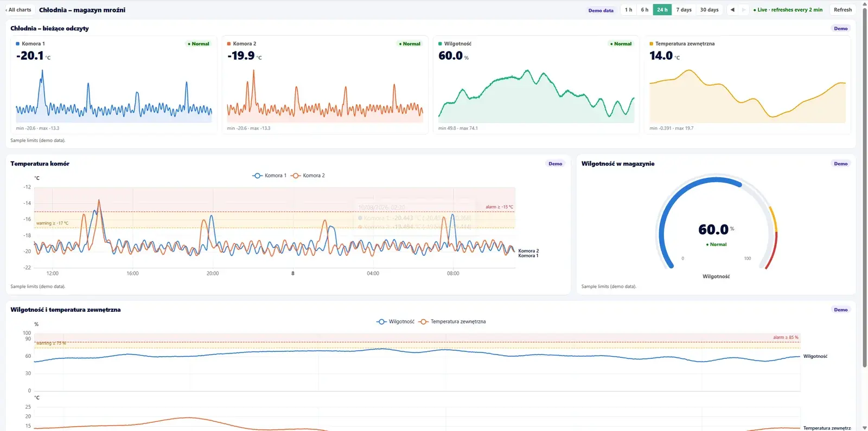Click the Chłodnia – magazyn mroźni page title
This screenshot has width=868, height=431.
click(x=82, y=10)
